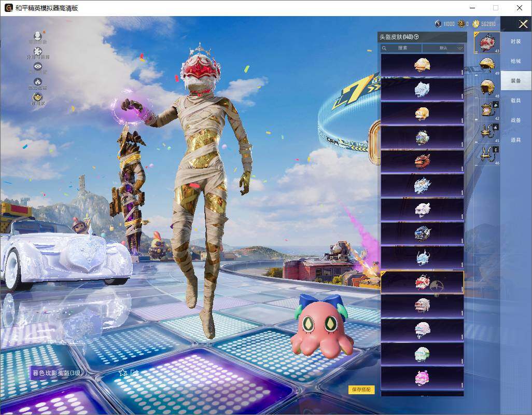Image resolution: width=532 pixels, height=415 pixels.
Task: Select the backpack slot numbered 46
Action: tap(487, 155)
